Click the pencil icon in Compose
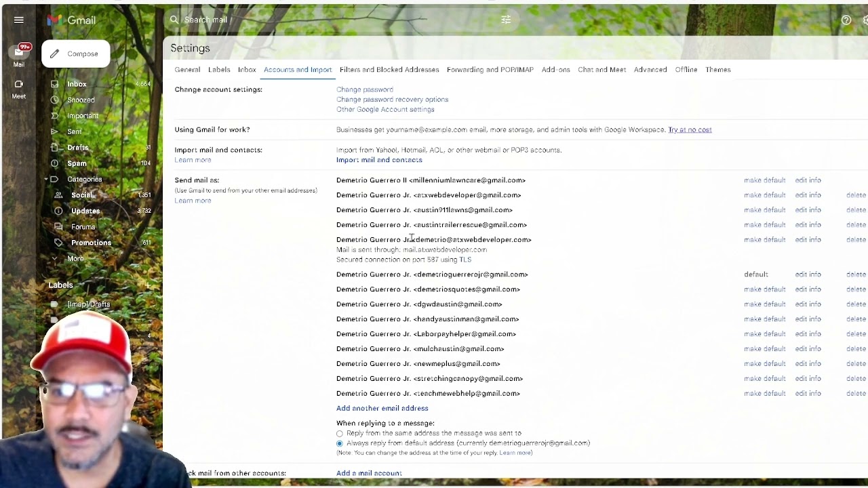This screenshot has width=868, height=488. coord(54,54)
